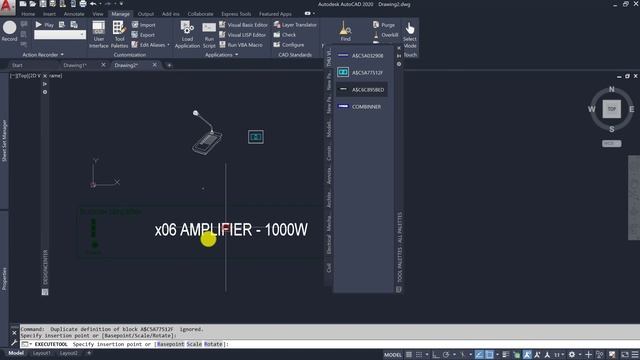Select the A$C6C8958ED palette block

(362, 90)
